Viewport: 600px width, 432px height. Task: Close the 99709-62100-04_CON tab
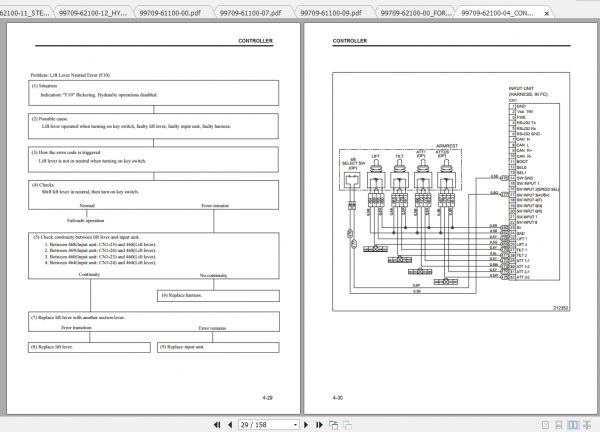point(546,13)
